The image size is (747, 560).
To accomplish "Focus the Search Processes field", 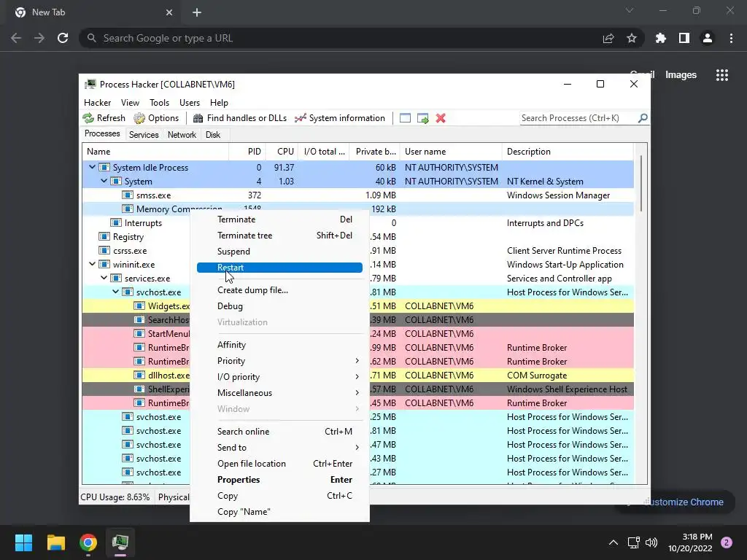I will pos(578,117).
